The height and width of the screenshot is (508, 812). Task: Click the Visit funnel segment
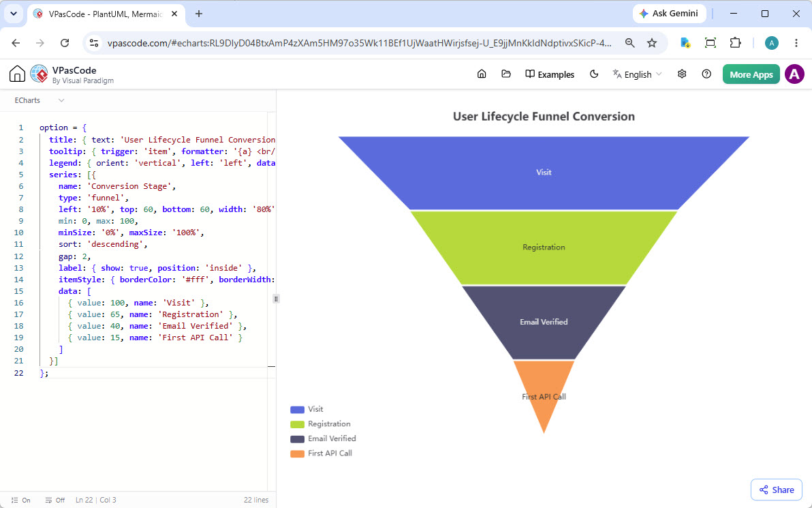pyautogui.click(x=544, y=173)
